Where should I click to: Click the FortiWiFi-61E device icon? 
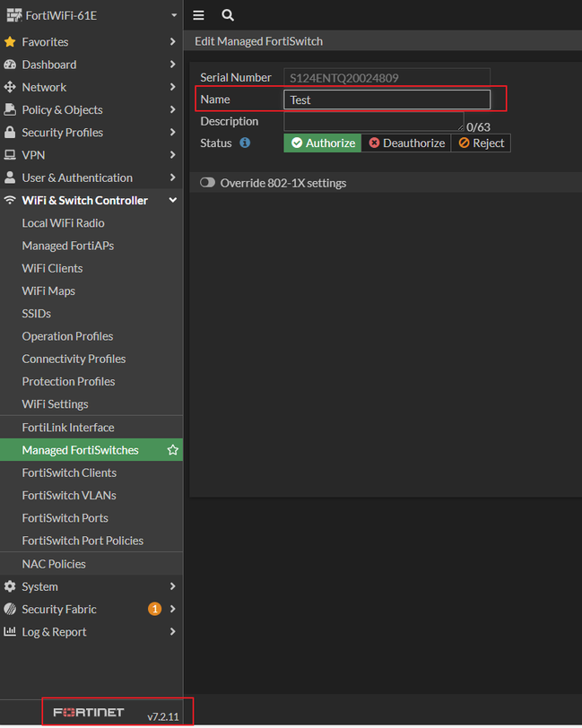pos(14,15)
